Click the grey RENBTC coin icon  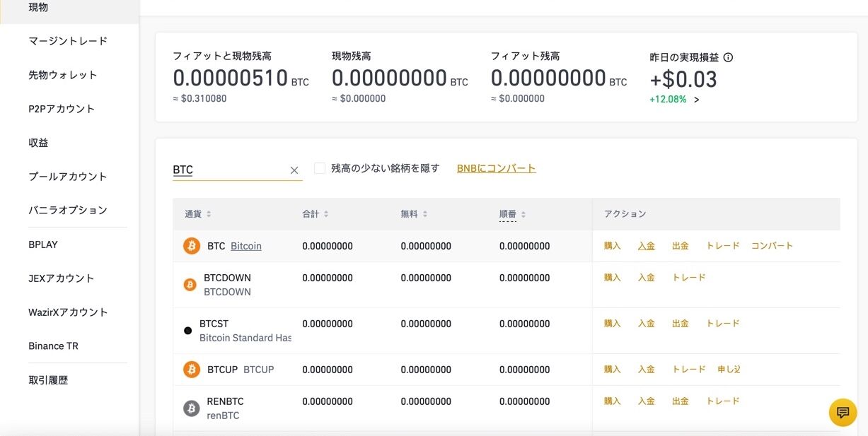click(192, 408)
